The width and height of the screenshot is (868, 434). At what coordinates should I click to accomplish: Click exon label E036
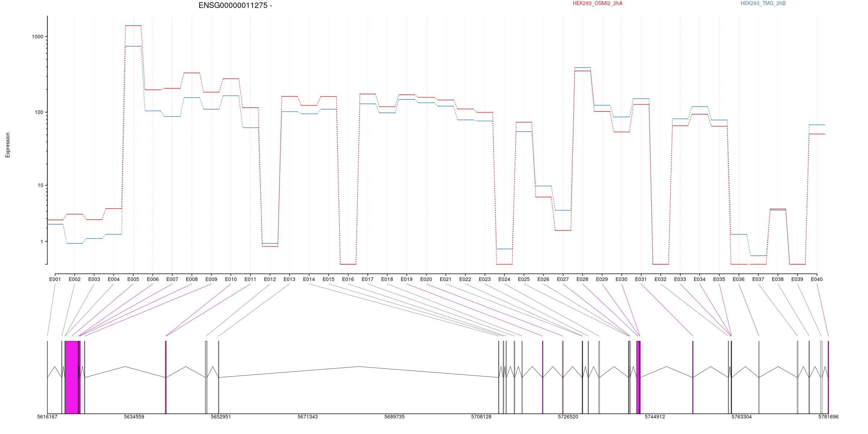pos(739,279)
